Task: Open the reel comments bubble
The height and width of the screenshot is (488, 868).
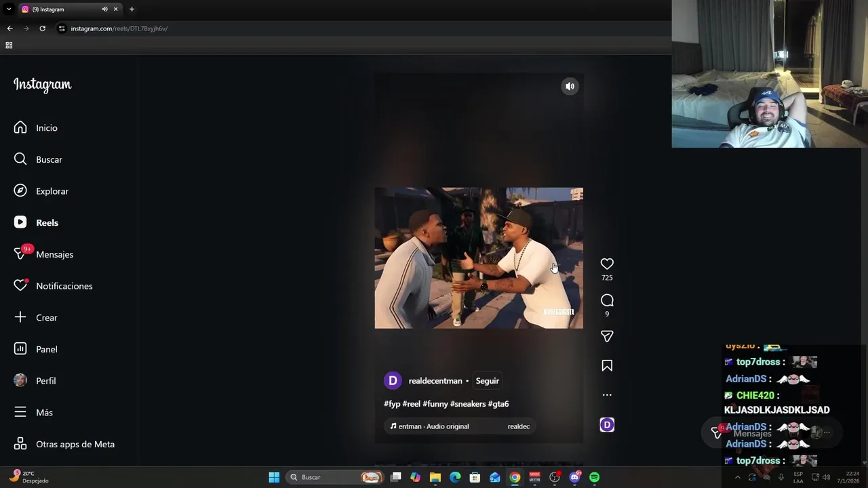Action: [x=607, y=300]
